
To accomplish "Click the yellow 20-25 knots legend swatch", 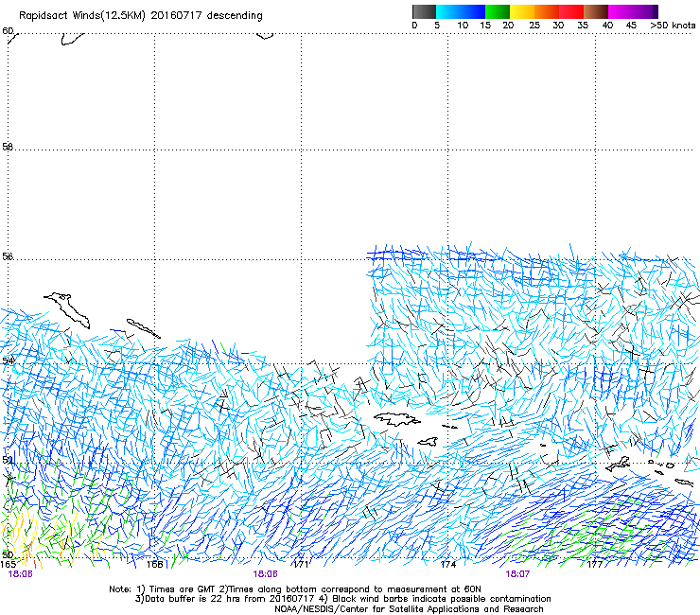I will (522, 11).
